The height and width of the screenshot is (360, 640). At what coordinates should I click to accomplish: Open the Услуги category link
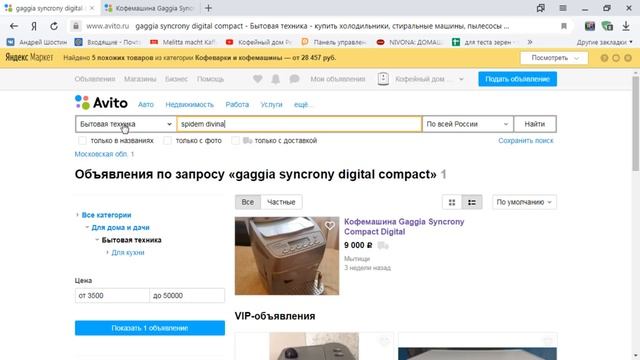(271, 105)
